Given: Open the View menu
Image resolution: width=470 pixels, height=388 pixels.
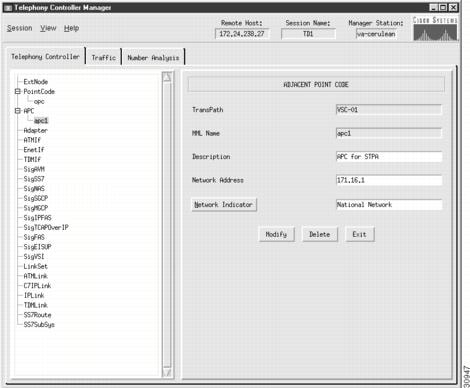Looking at the screenshot, I should (x=48, y=28).
